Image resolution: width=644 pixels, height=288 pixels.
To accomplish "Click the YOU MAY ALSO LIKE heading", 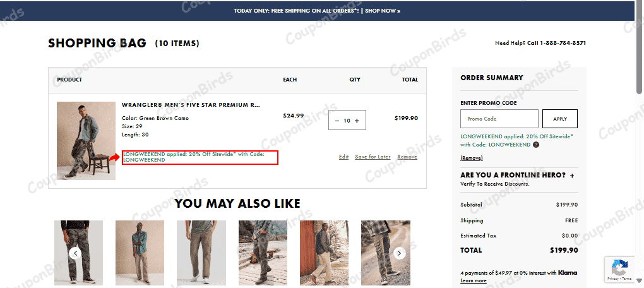I will pyautogui.click(x=238, y=203).
